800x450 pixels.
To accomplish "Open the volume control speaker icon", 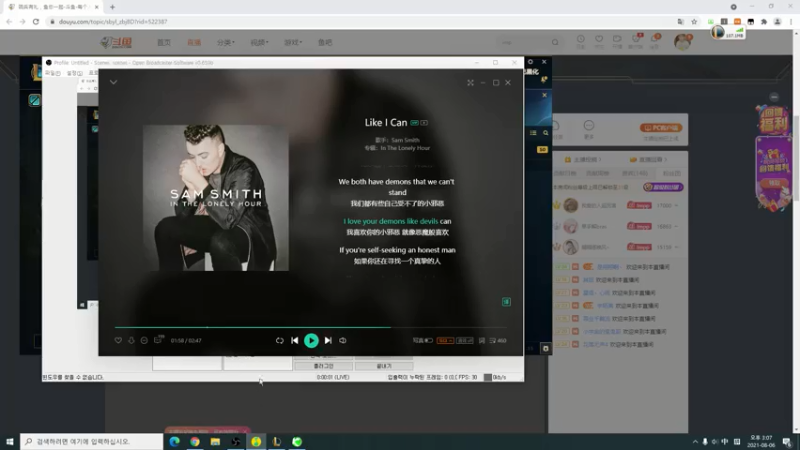I will tap(343, 340).
